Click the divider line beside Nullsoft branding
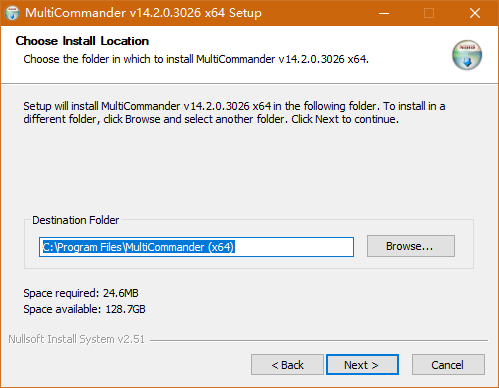This screenshot has width=499, height=388. pyautogui.click(x=319, y=340)
